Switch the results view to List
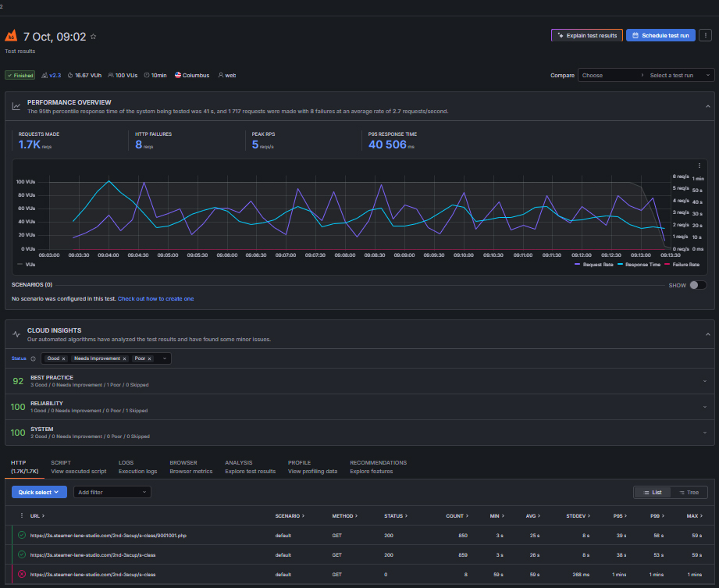This screenshot has width=719, height=588. click(x=653, y=492)
